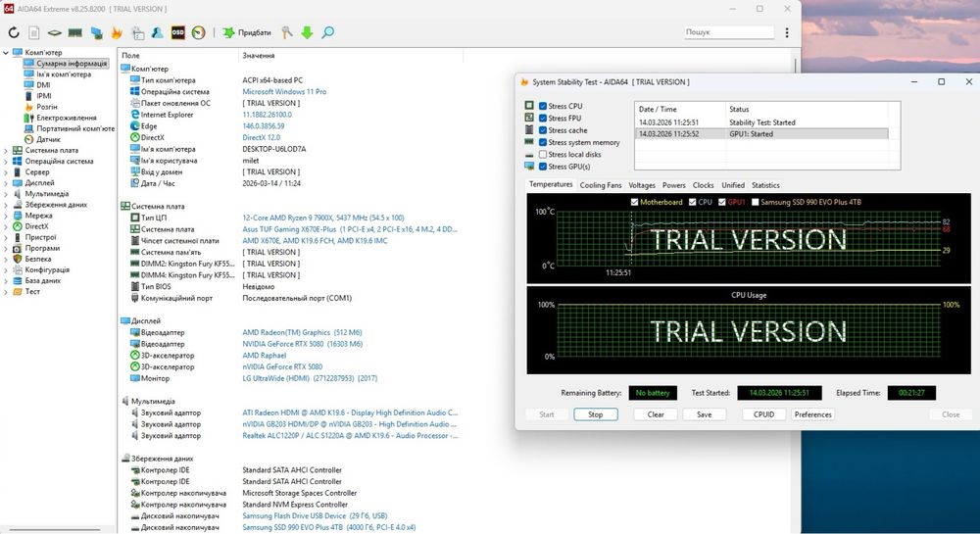
Task: Expand the Збереження даних tree node
Action: click(6, 205)
